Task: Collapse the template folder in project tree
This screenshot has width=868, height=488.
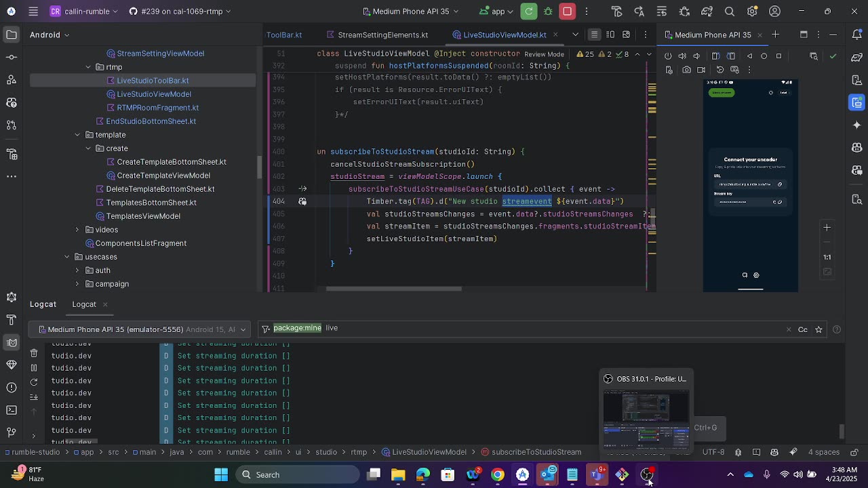Action: (77, 135)
